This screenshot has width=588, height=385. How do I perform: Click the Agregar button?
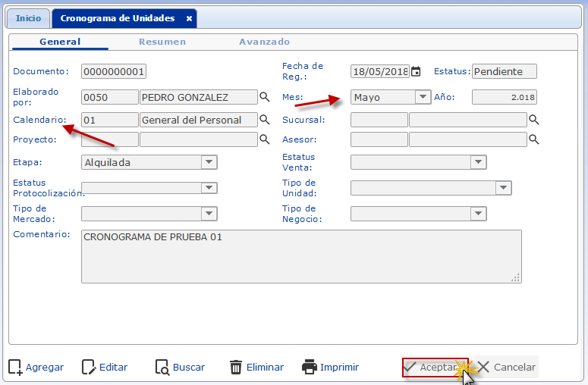coord(36,367)
